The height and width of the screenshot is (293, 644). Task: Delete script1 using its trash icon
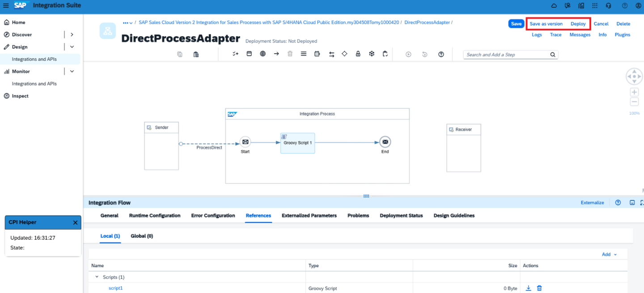pyautogui.click(x=539, y=288)
